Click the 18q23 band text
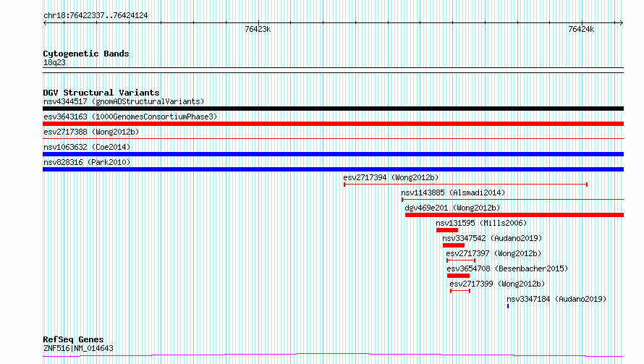 54,62
